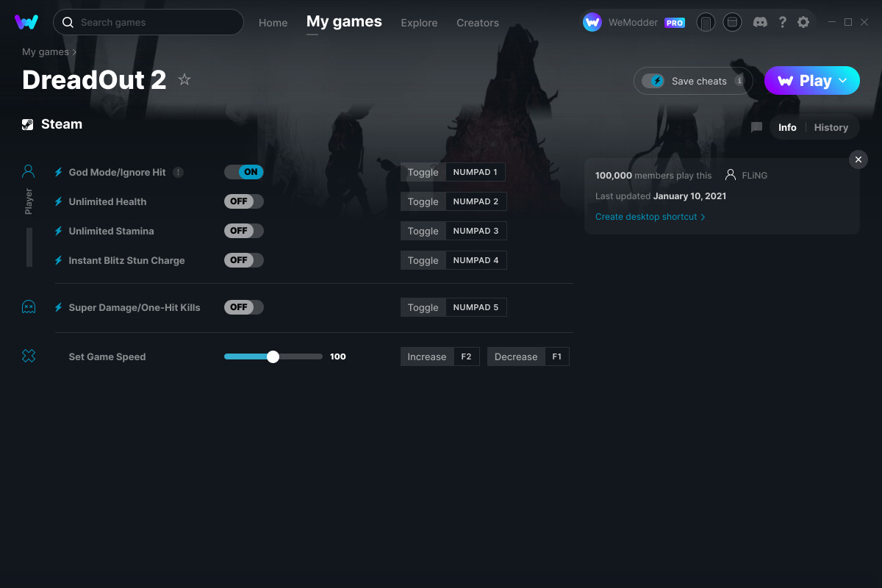Click the DreadOut 2 title
The height and width of the screenshot is (588, 882).
coord(94,79)
